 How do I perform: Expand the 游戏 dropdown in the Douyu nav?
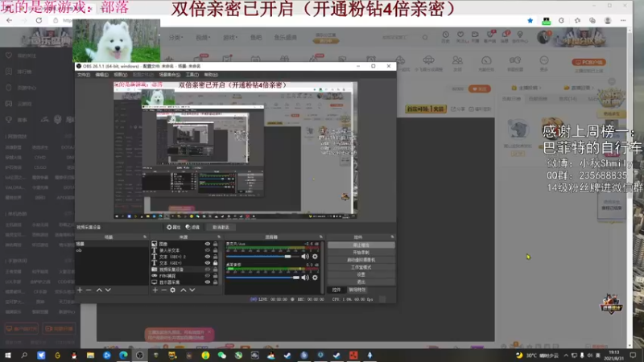230,37
